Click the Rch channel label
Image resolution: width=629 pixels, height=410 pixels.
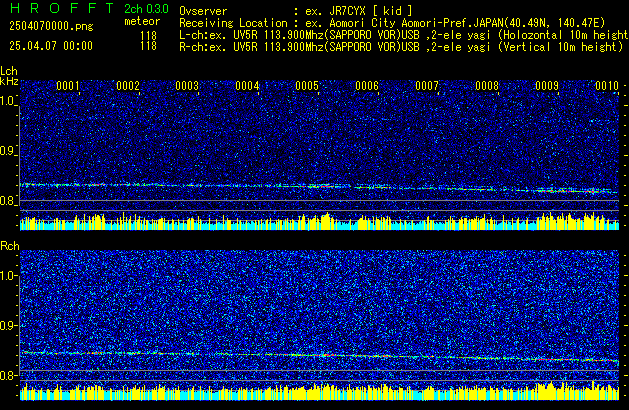[10, 246]
